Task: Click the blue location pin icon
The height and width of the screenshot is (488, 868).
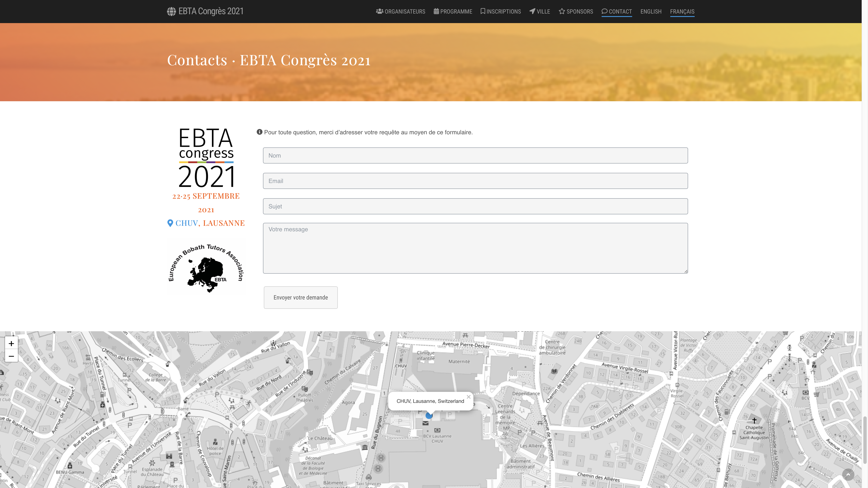Action: pyautogui.click(x=170, y=223)
